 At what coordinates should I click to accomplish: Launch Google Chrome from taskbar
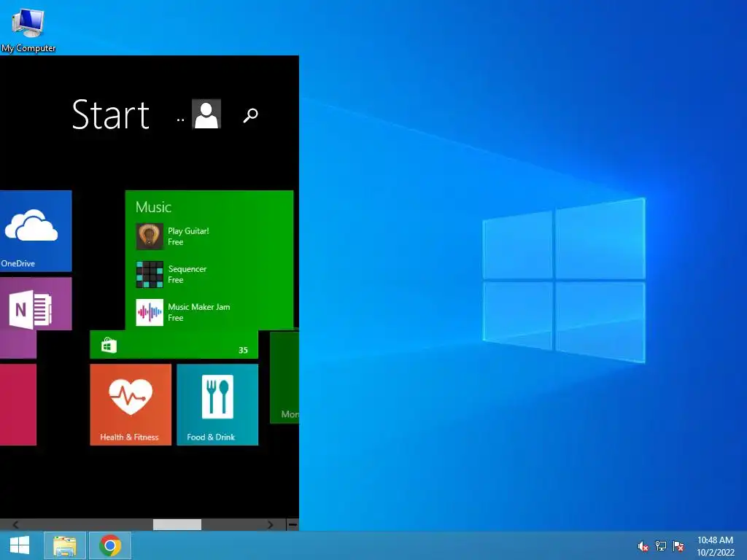pyautogui.click(x=110, y=545)
